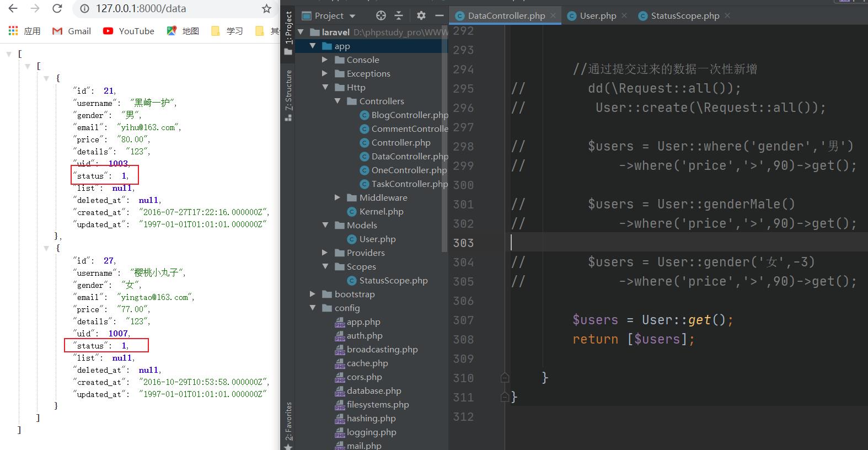
Task: Click the address bar URL
Action: (x=141, y=9)
